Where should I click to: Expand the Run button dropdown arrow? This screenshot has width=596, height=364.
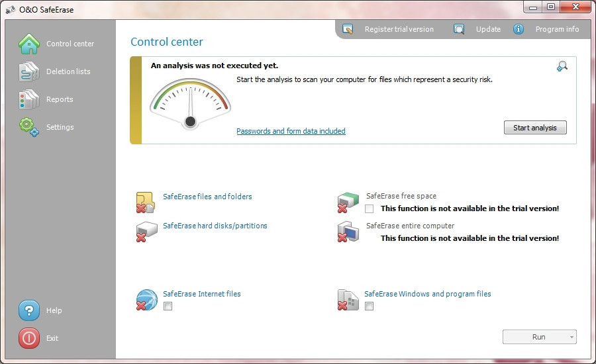pyautogui.click(x=570, y=338)
